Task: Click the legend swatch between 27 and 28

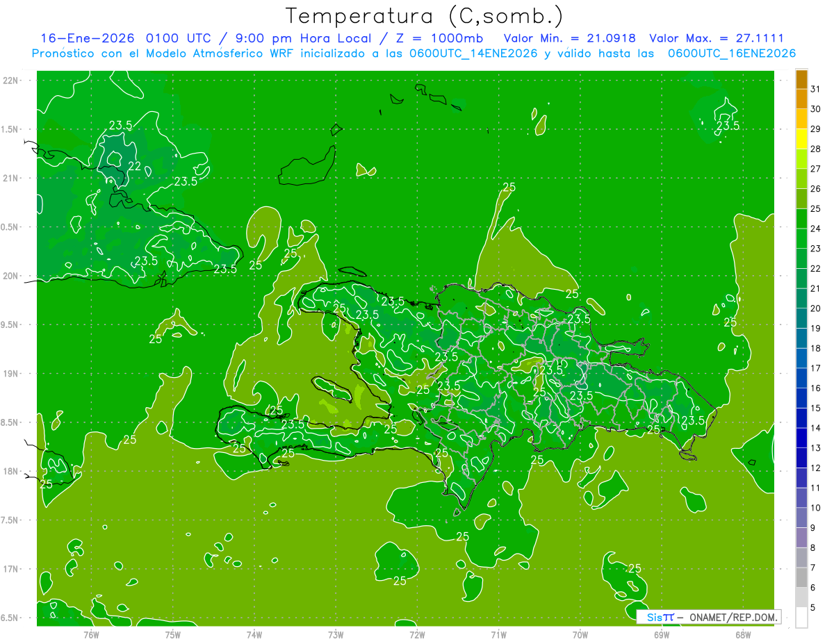Action: (x=801, y=159)
